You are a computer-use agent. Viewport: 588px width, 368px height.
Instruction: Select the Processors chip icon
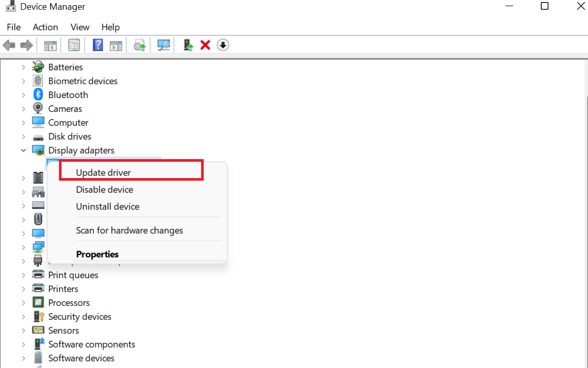[38, 302]
